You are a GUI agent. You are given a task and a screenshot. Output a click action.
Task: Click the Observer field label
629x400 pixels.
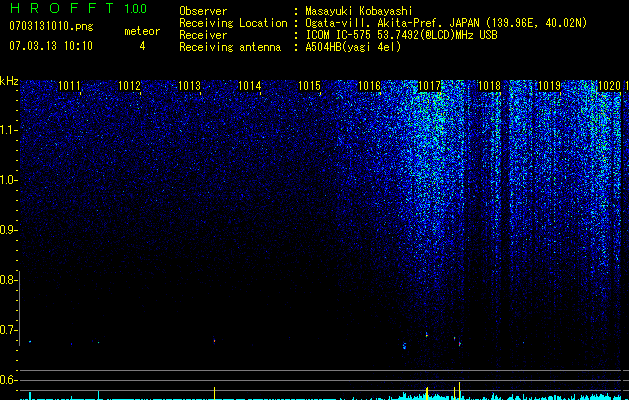tap(203, 11)
